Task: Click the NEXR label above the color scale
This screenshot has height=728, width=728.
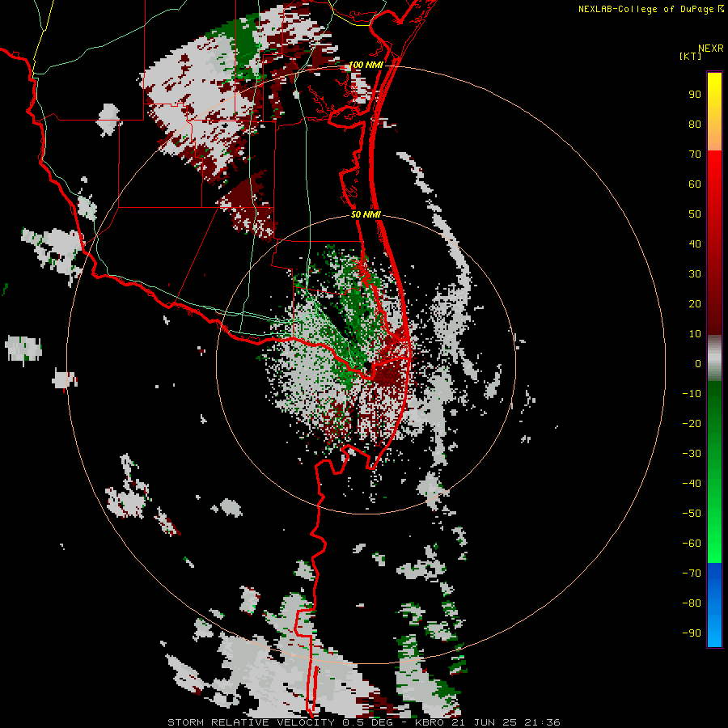Action: coord(711,49)
